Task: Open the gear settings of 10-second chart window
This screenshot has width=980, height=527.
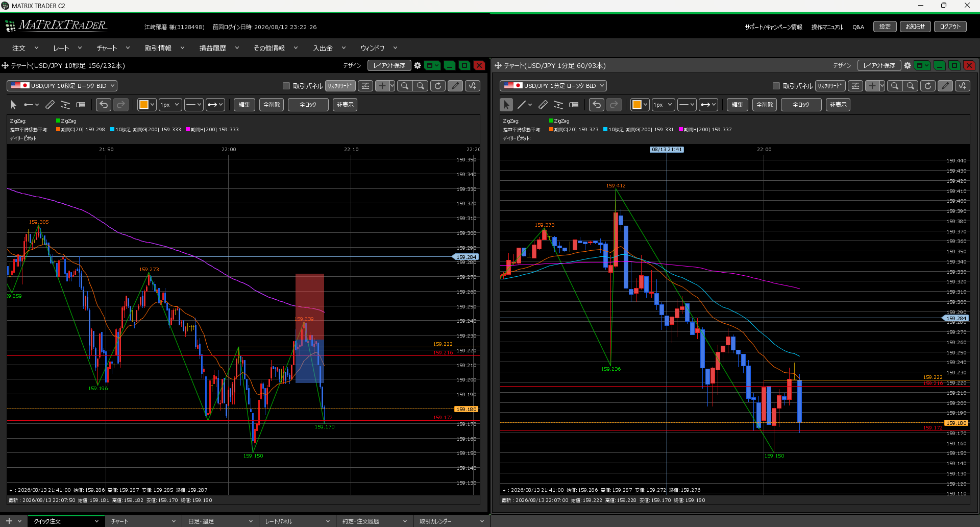Action: 418,65
